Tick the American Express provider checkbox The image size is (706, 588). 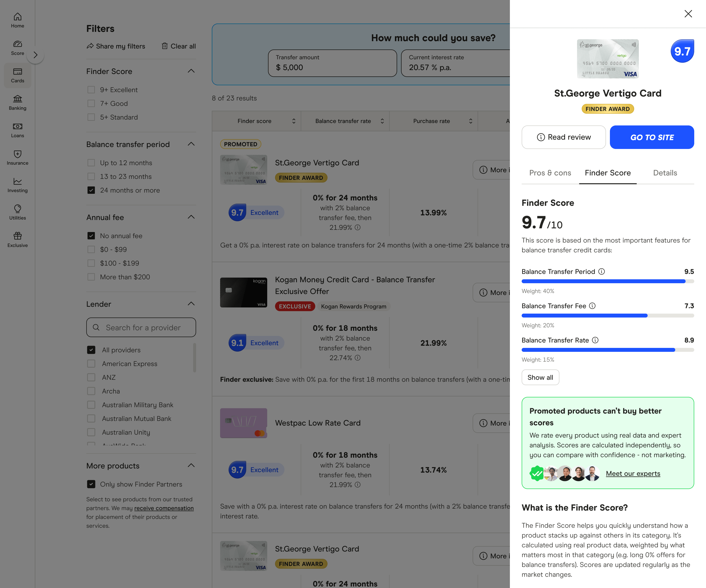91,364
